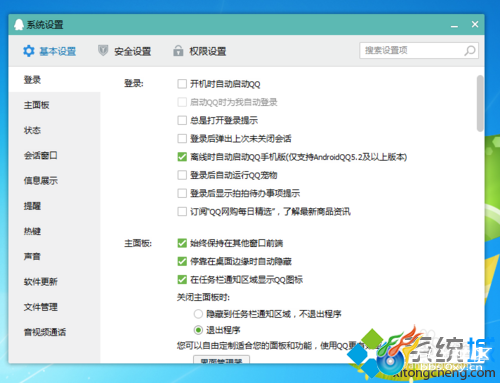Uncheck 离线时自动启动QQ手机版 option
Image resolution: width=500 pixels, height=383 pixels.
tap(182, 157)
